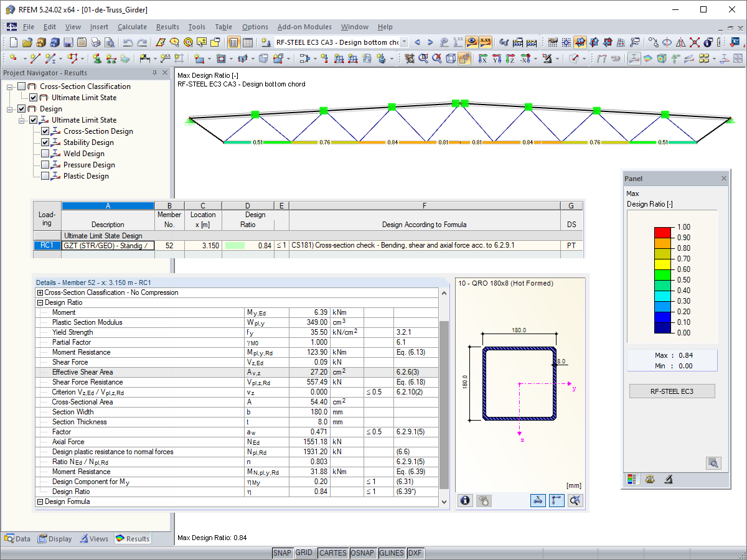Click dark blue 0.00 color in legend
Viewport: 747px width, 560px height.
(663, 328)
